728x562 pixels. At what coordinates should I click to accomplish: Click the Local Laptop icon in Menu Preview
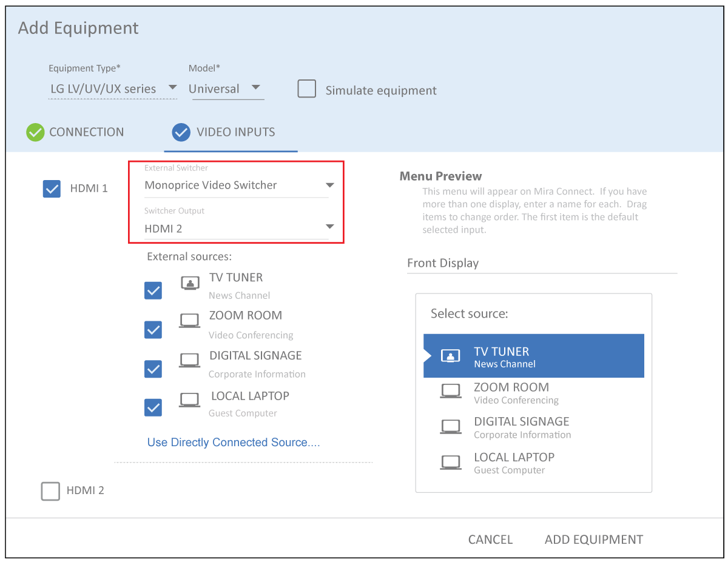[x=450, y=463]
